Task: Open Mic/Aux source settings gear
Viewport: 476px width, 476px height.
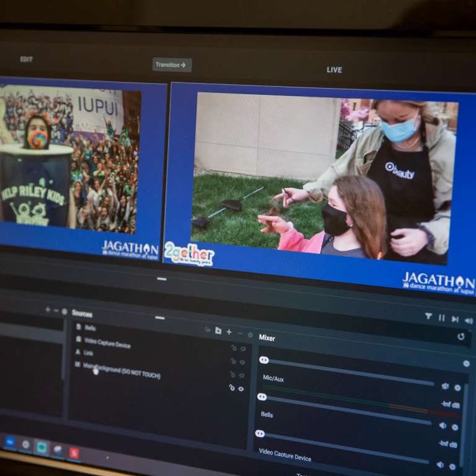Action: tap(455, 428)
